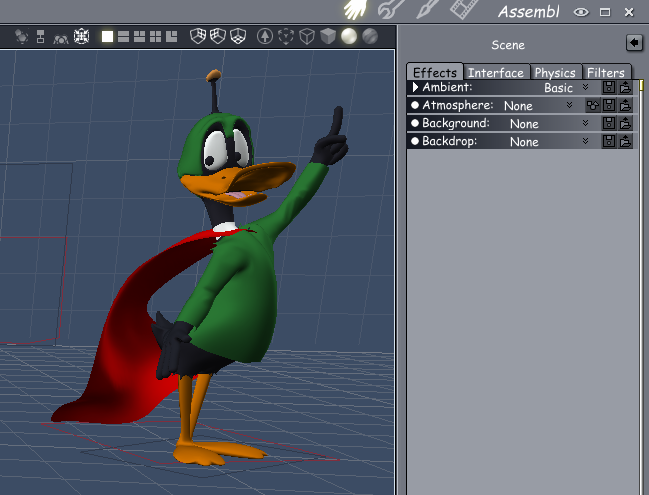Click the Scene panel title

coord(508,45)
